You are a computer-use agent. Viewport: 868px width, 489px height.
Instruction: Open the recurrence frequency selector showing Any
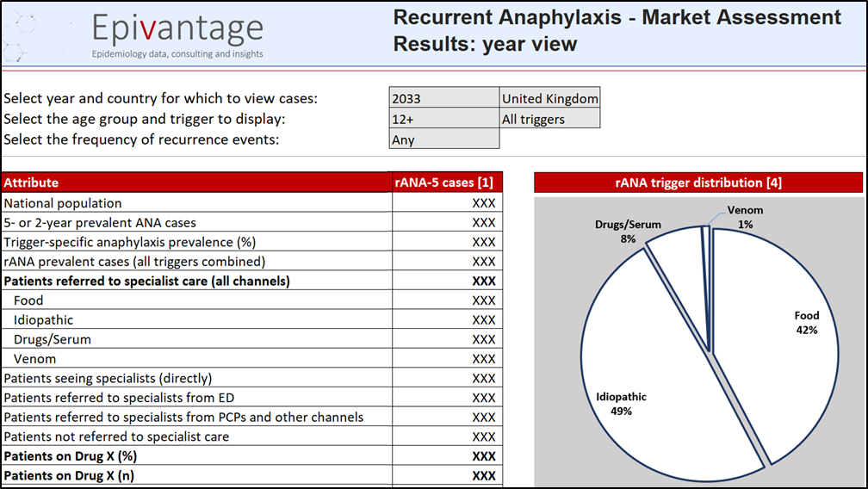tap(444, 139)
